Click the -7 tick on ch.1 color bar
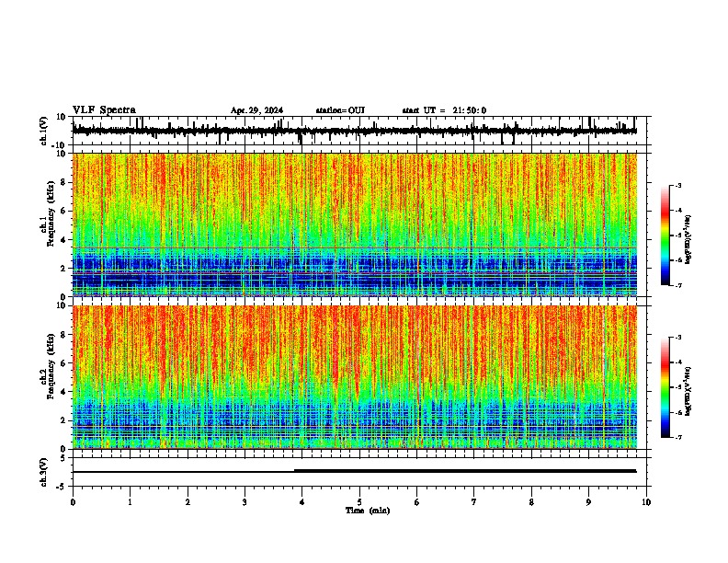The image size is (728, 563). [x=677, y=285]
